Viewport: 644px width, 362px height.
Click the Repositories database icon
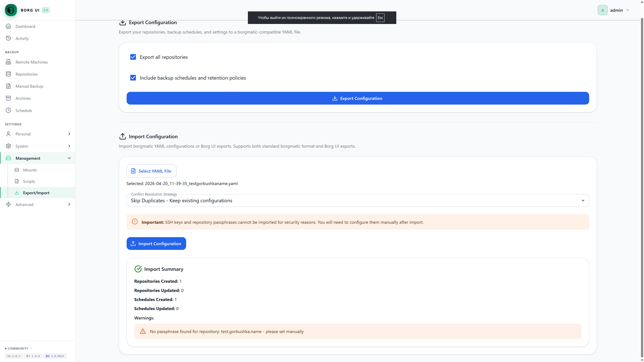point(8,74)
